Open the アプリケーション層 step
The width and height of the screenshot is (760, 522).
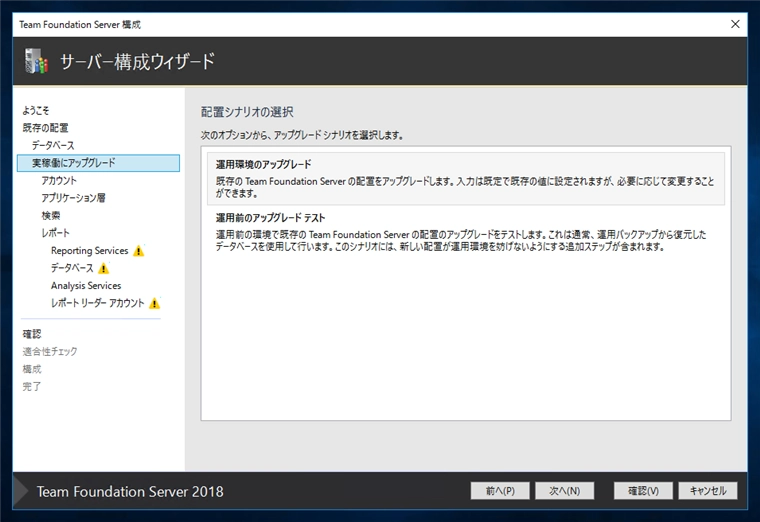point(73,198)
